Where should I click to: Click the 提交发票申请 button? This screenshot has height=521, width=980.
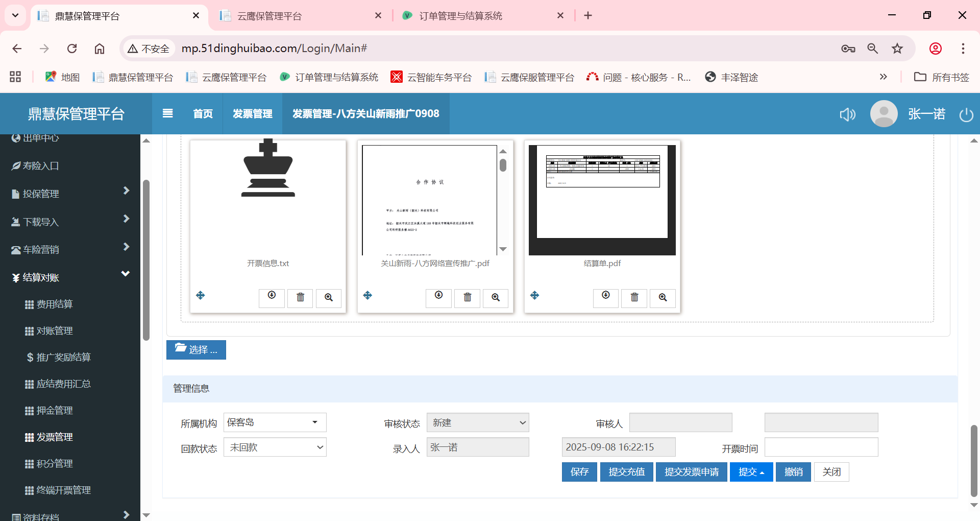point(691,472)
